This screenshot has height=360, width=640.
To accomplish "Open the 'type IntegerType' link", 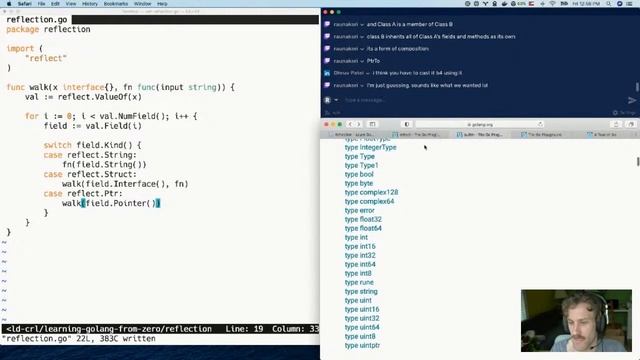I will 370,147.
